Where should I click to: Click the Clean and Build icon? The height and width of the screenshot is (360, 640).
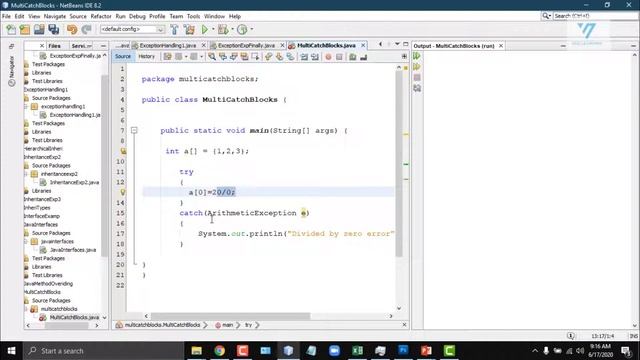click(x=189, y=29)
